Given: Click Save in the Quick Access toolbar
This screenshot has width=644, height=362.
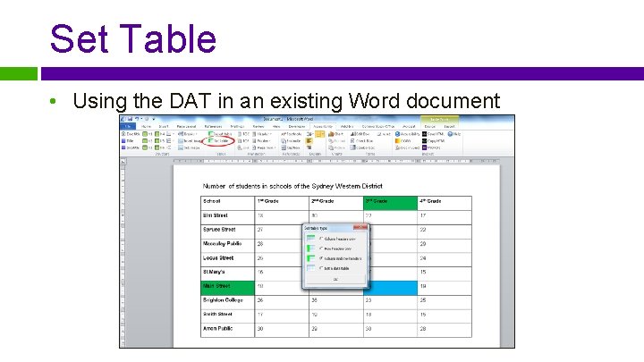Looking at the screenshot, I should point(130,119).
